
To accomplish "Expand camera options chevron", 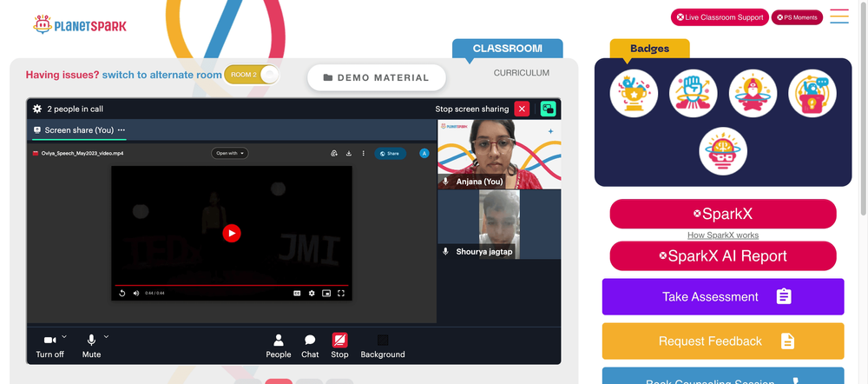I will click(64, 336).
